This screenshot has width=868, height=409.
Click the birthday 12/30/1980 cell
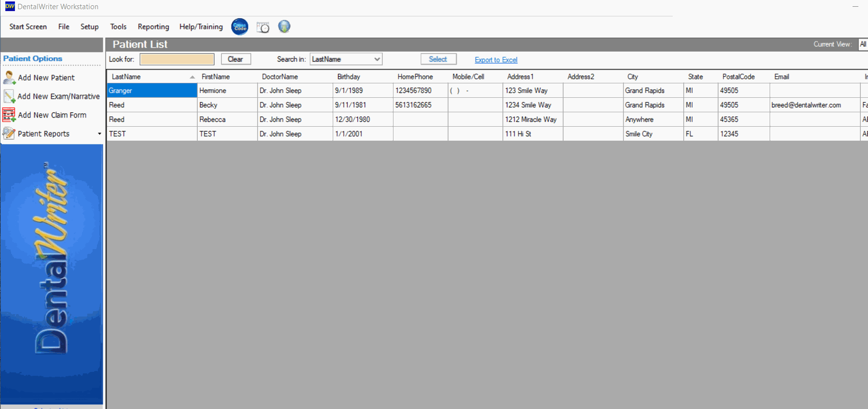point(363,119)
